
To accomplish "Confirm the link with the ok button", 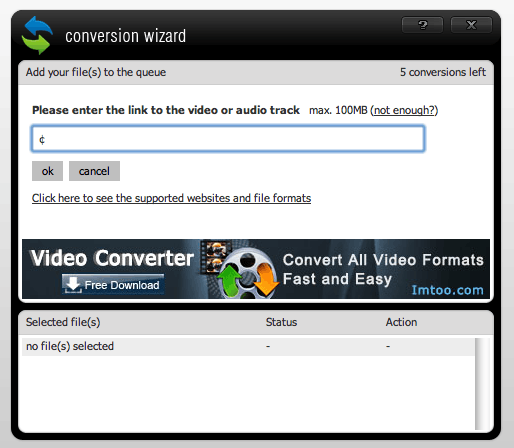I will [47, 171].
